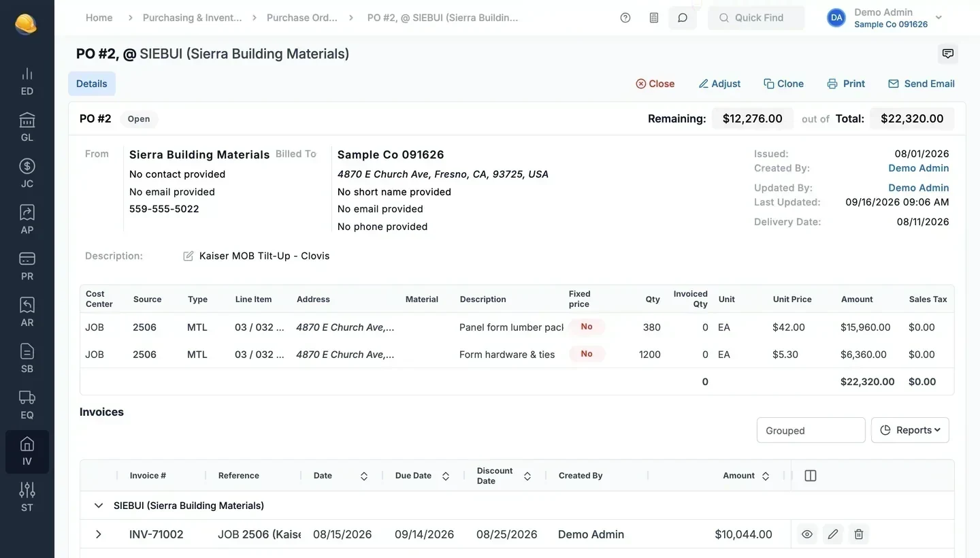Focus the Quick Find search field
Screen dimensions: 980x558
pos(756,18)
